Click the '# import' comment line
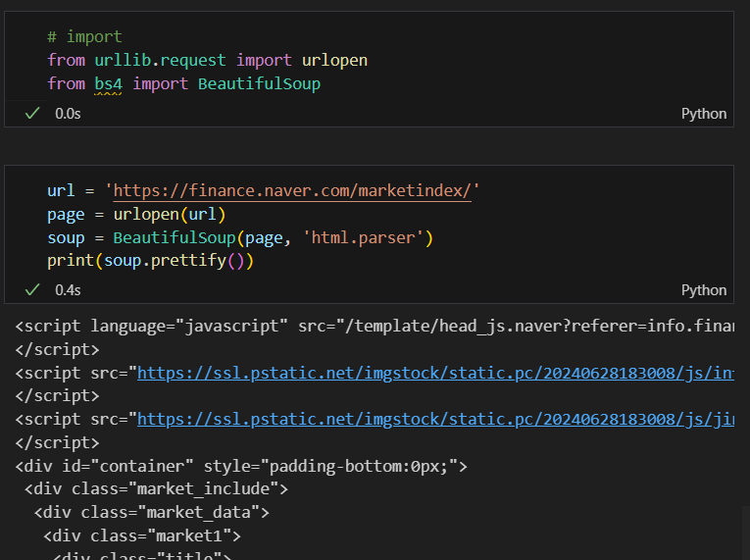Screen dimensions: 750x560 [x=84, y=37]
